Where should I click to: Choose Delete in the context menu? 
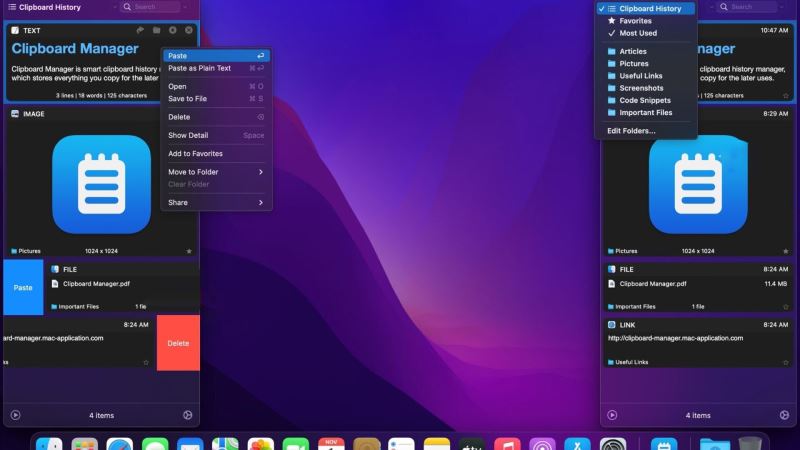click(x=216, y=117)
